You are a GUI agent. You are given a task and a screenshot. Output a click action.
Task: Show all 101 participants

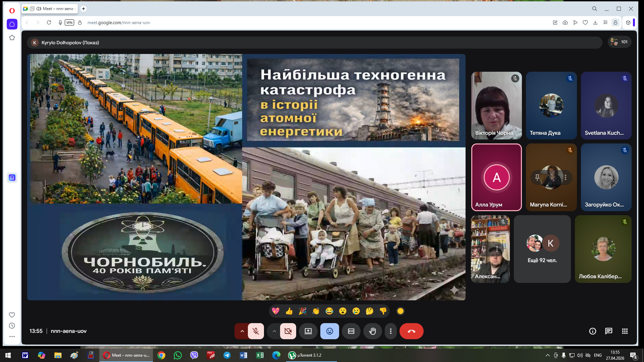619,42
